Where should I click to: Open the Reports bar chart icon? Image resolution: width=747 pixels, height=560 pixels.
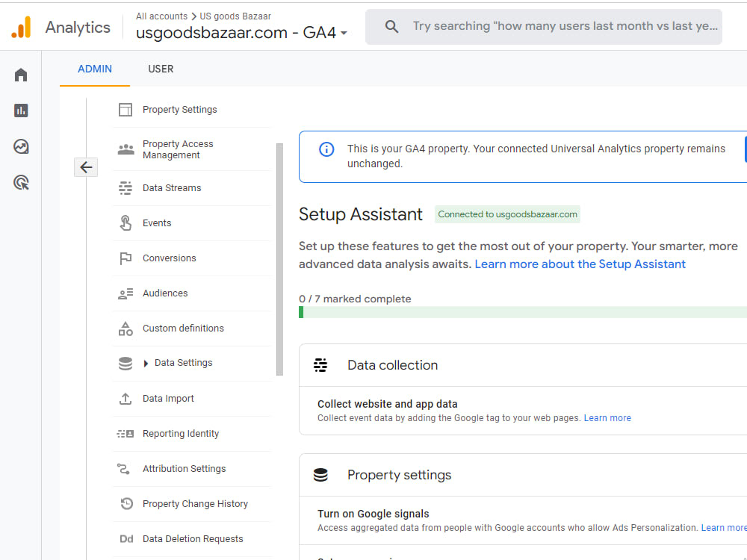[21, 111]
